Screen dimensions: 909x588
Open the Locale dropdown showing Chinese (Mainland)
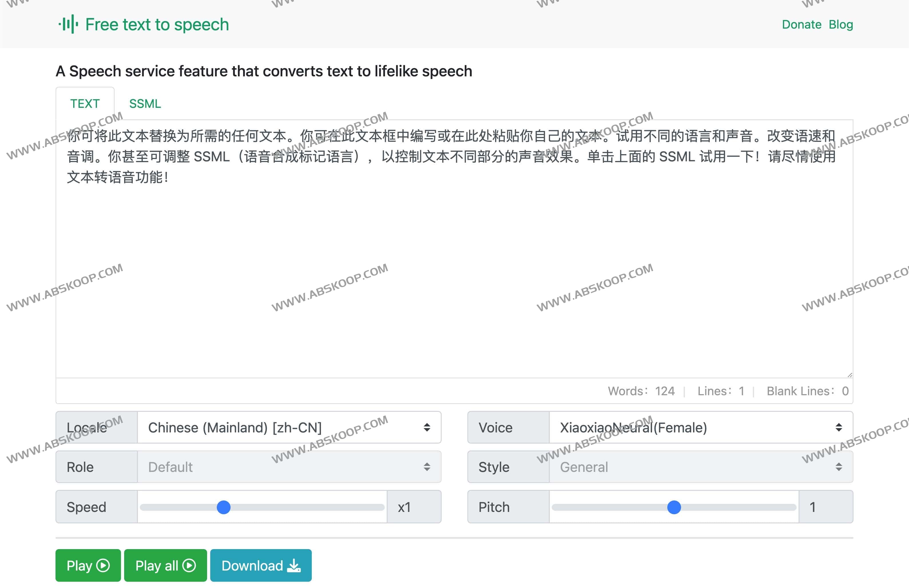[x=286, y=427]
